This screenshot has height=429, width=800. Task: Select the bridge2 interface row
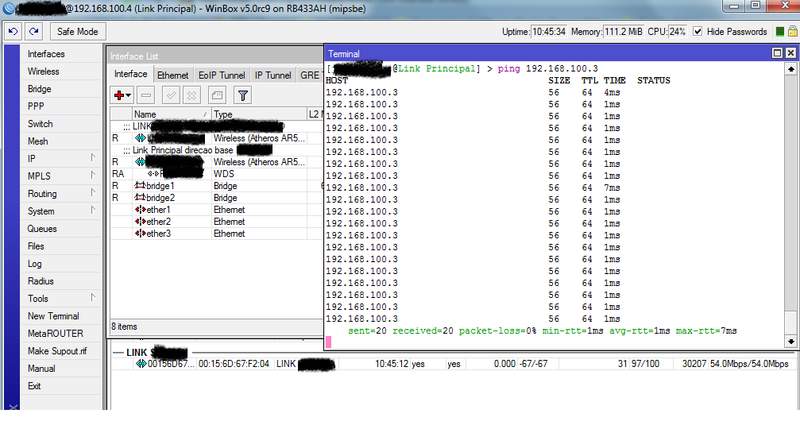point(217,198)
